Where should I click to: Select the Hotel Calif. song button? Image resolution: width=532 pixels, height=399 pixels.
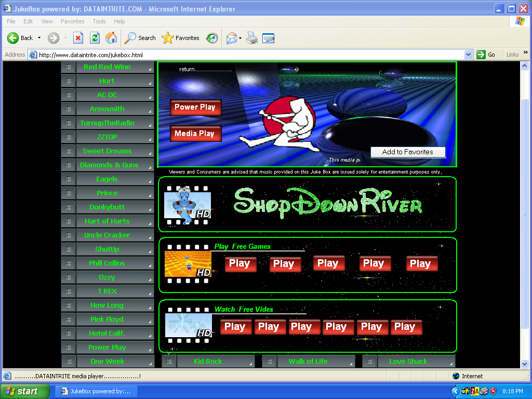(115, 334)
